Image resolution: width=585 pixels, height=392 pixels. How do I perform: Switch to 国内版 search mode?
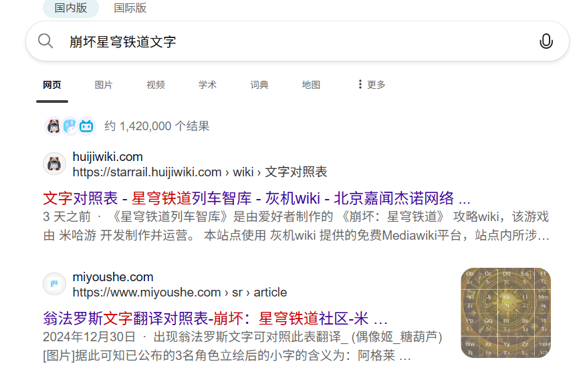[71, 8]
